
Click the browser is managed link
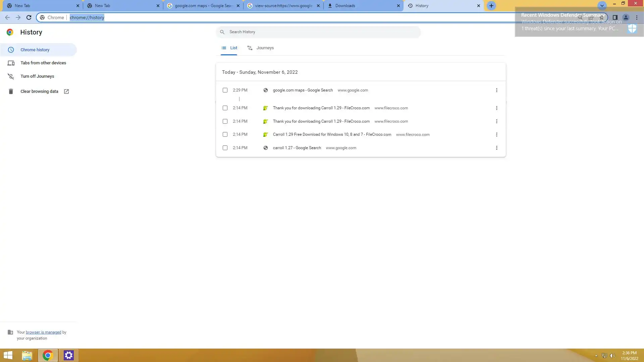[x=43, y=332]
